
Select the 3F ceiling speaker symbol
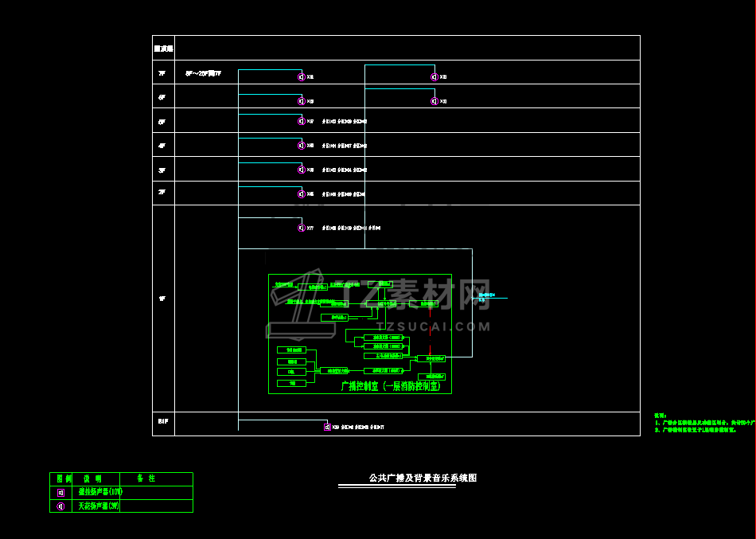302,170
